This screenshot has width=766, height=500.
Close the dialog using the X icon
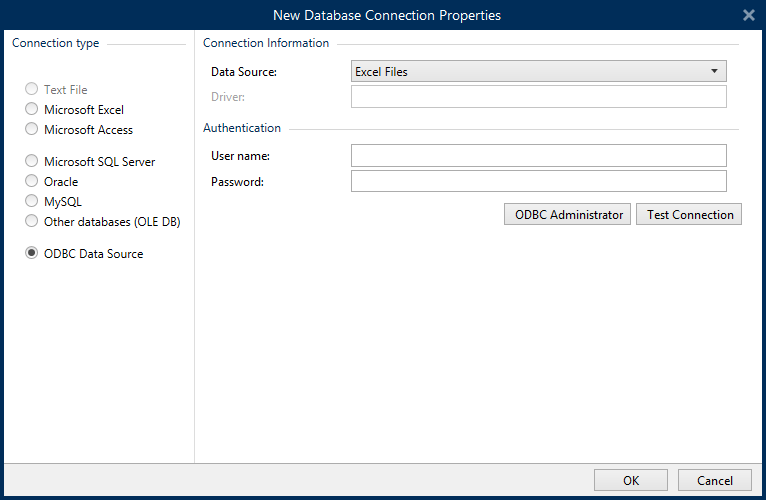click(748, 15)
